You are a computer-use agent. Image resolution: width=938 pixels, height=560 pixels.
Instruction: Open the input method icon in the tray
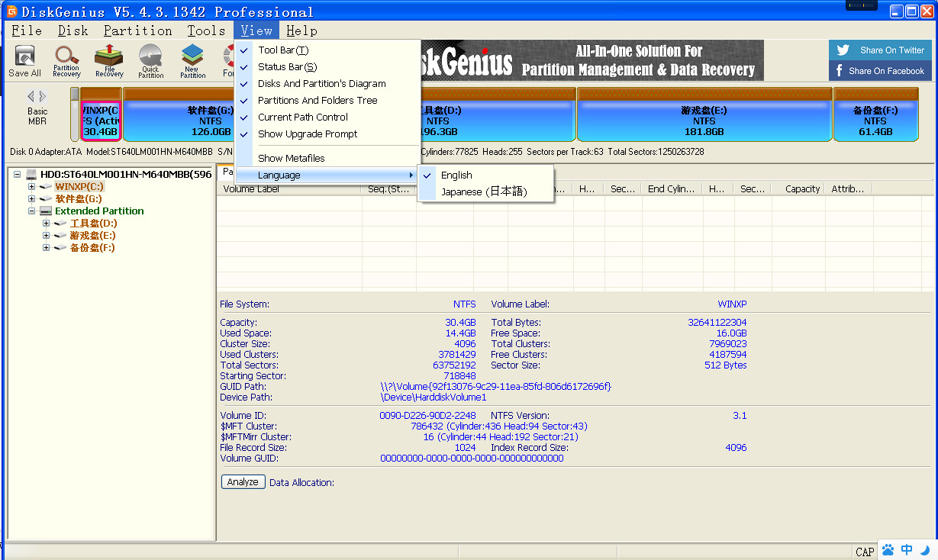907,550
